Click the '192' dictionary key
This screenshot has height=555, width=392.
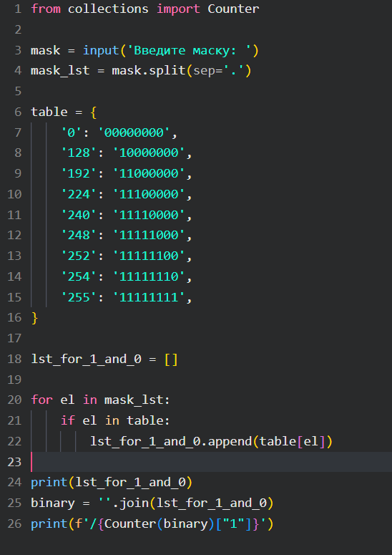tap(79, 173)
